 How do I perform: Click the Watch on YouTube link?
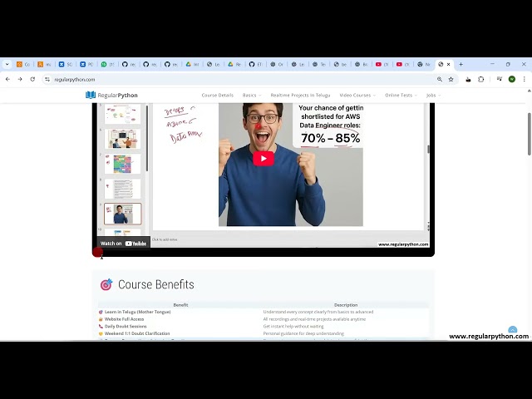pyautogui.click(x=123, y=244)
